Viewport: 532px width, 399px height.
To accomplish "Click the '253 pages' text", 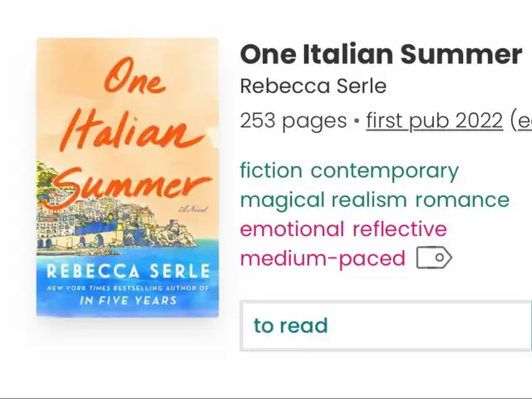I will 293,121.
